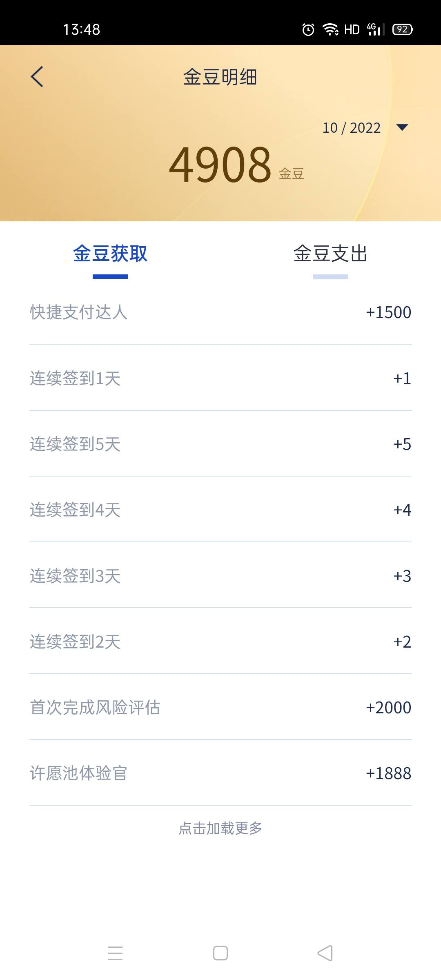
Task: Tap the +2000 amount value
Action: [388, 708]
